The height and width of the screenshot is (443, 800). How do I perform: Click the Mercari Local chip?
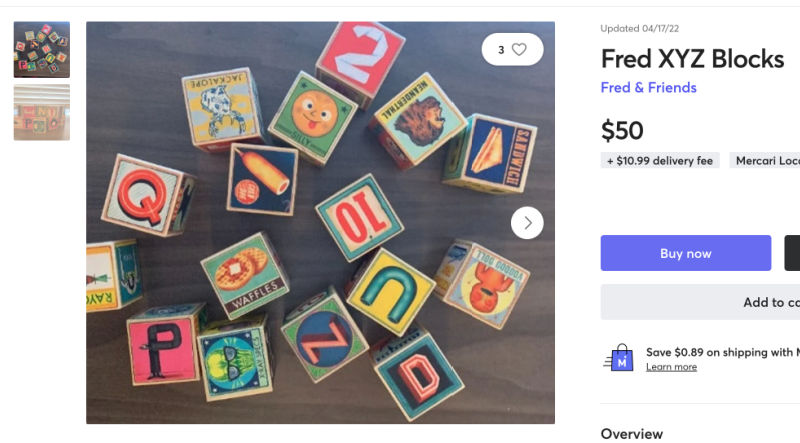[766, 160]
